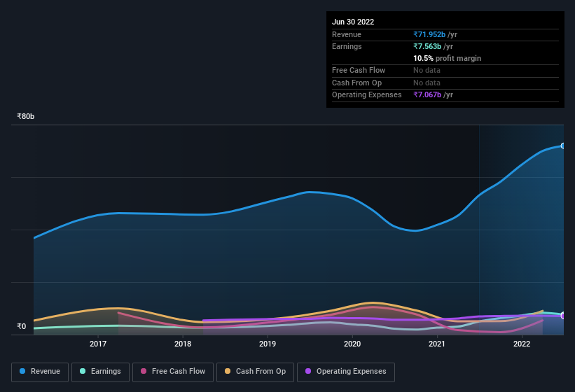Click the Operating Expenses end point marker
This screenshot has height=392, width=575.
point(563,316)
